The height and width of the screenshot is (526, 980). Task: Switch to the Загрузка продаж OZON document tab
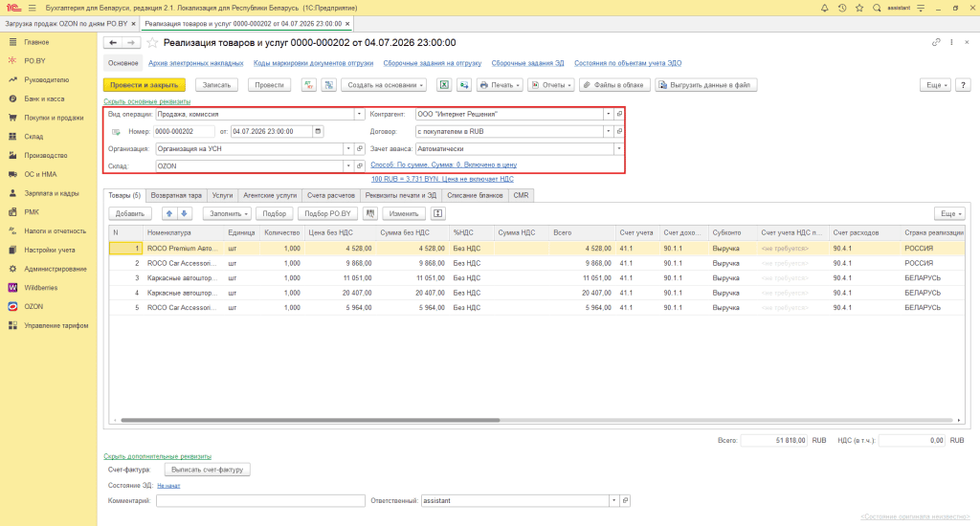pos(66,24)
